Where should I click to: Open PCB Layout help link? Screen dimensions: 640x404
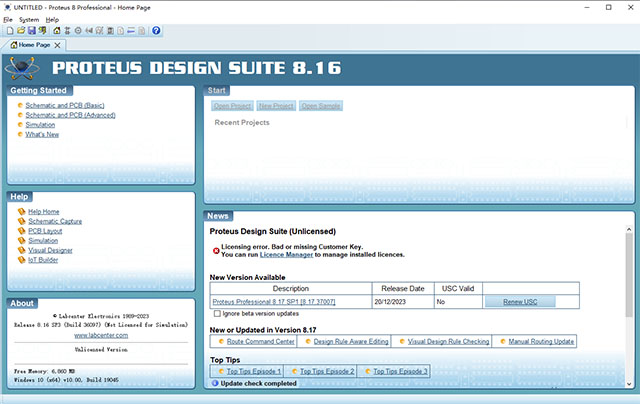[45, 231]
